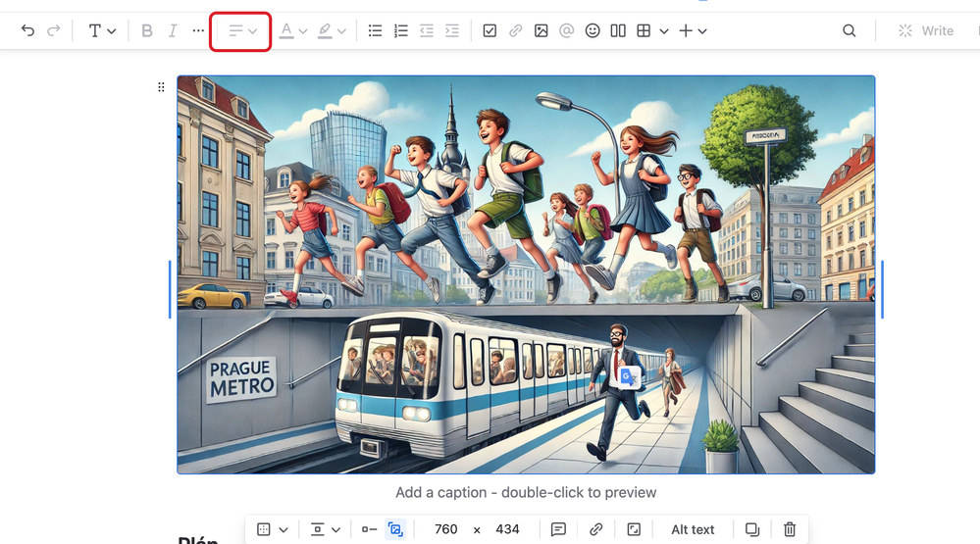Viewport: 980px width, 544px height.
Task: Click the left image resize handle
Action: [170, 289]
